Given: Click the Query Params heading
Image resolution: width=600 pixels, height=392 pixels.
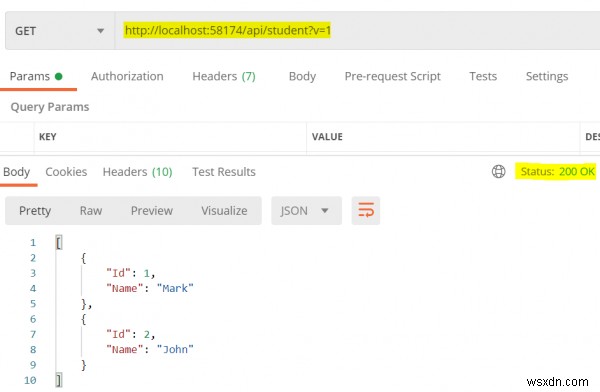Looking at the screenshot, I should 50,107.
